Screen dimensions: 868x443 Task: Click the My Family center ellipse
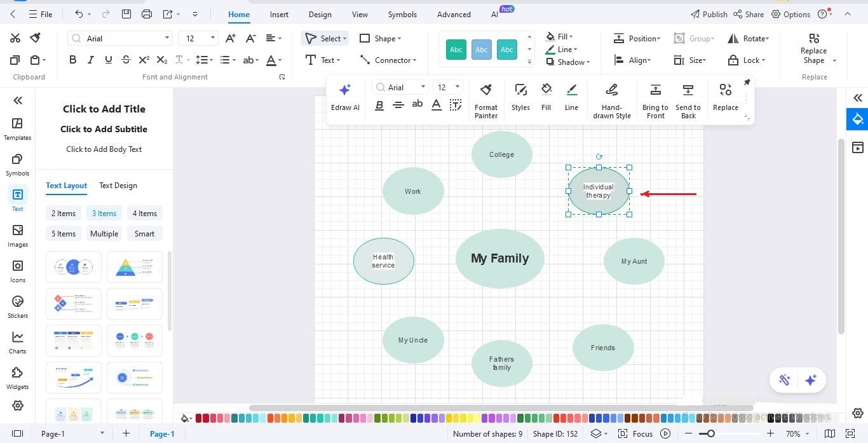[500, 259]
